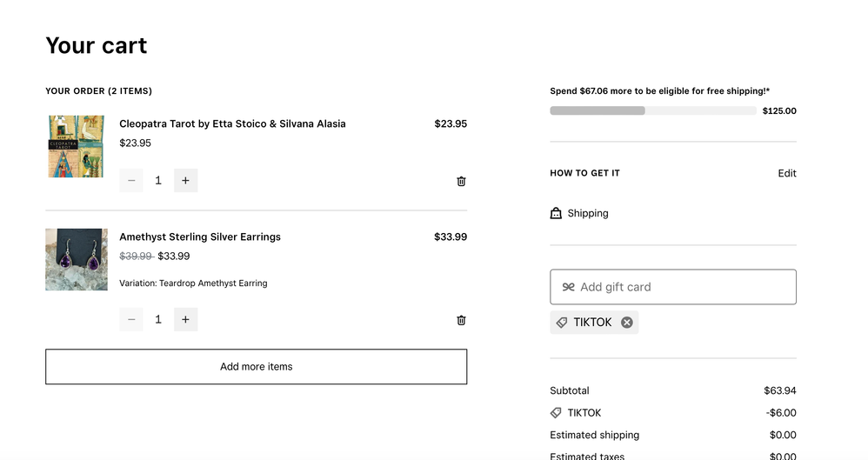The height and width of the screenshot is (460, 868).
Task: Click the free shipping progress bar
Action: click(652, 111)
